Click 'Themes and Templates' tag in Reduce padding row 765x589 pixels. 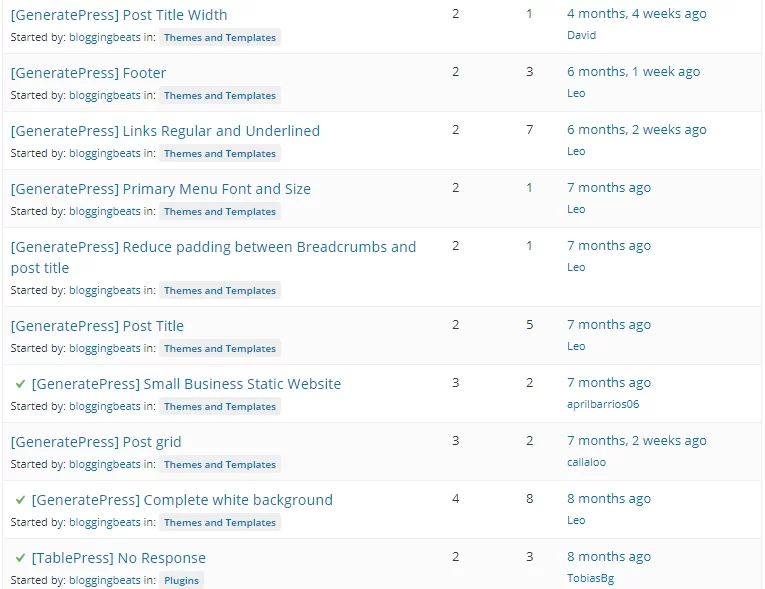(x=220, y=291)
